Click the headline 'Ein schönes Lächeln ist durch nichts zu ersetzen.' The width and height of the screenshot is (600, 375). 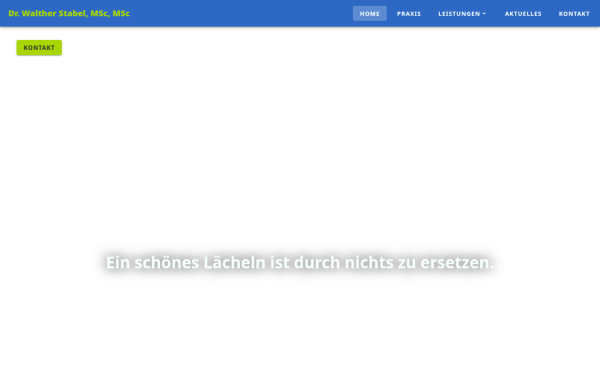(300, 262)
